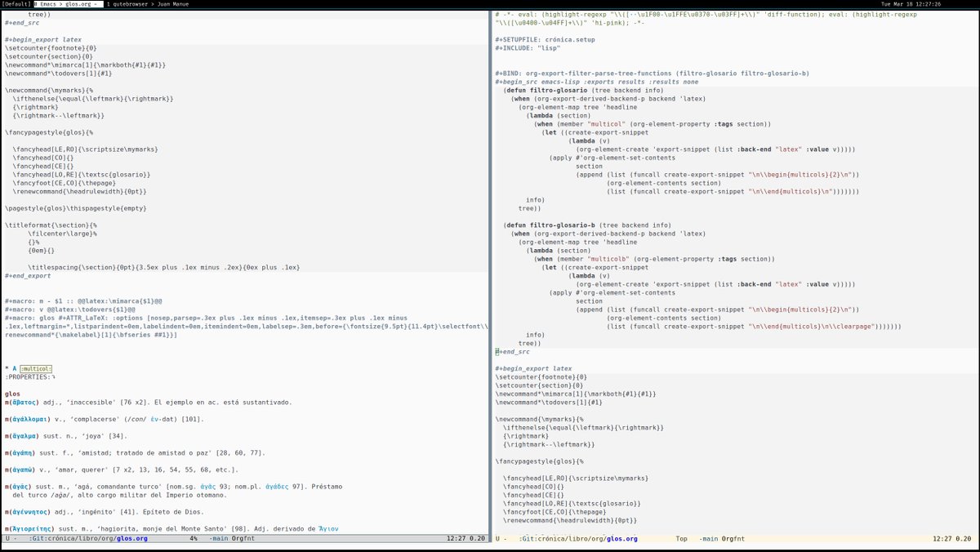The width and height of the screenshot is (980, 552).
Task: Switch to the '0 Emacs > glos.org' window entry
Action: click(x=66, y=4)
